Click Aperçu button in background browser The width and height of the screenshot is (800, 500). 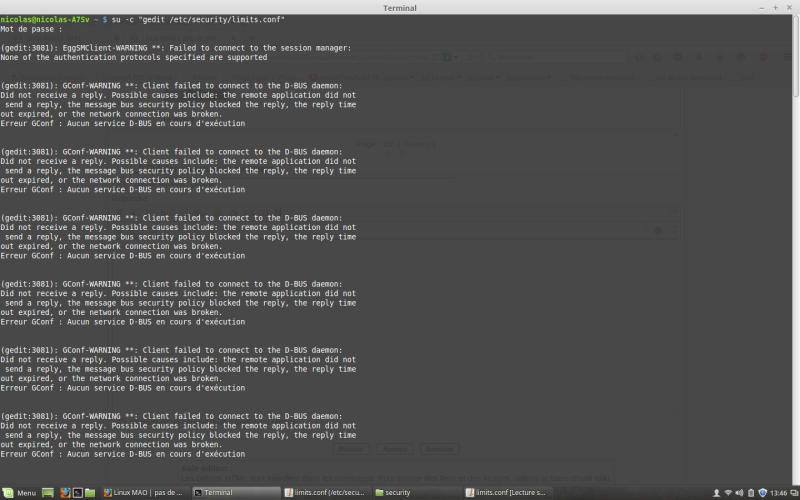click(394, 449)
